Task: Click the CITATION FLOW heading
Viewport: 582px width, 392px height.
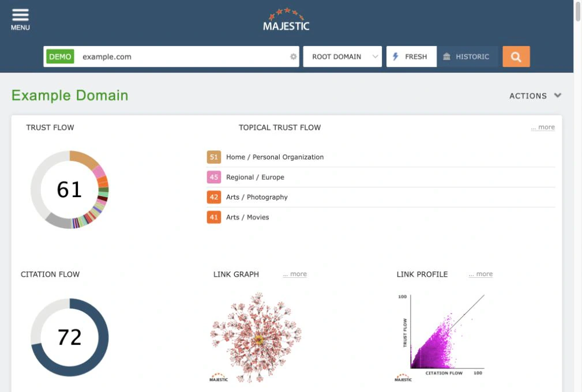Action: [x=50, y=274]
